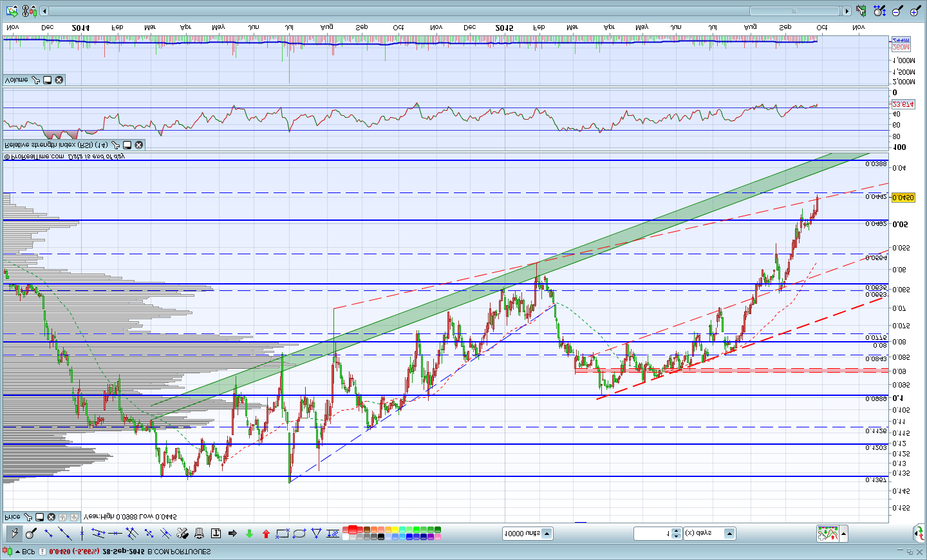Viewport: 927px width, 560px height.
Task: Click the horizontal time scrollbar thumb
Action: [x=794, y=11]
